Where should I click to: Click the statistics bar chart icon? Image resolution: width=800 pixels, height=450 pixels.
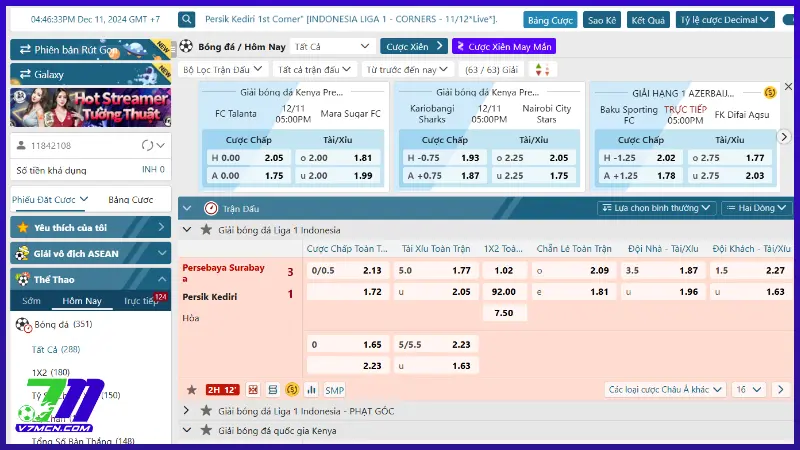pos(311,390)
